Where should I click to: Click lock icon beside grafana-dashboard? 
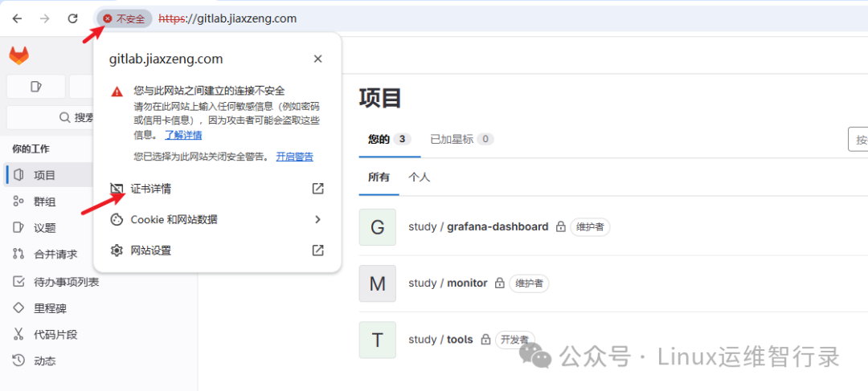point(560,226)
